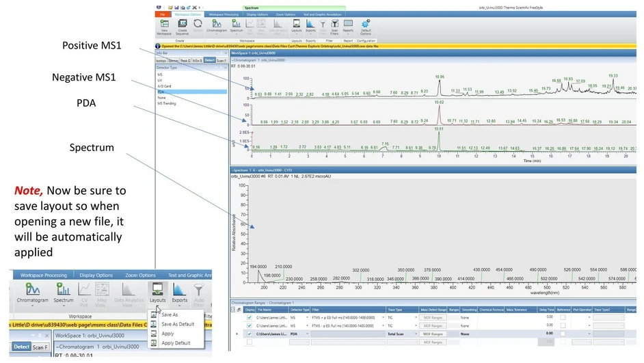Switch to Display Options tab in main window
The image size is (644, 363).
click(258, 14)
